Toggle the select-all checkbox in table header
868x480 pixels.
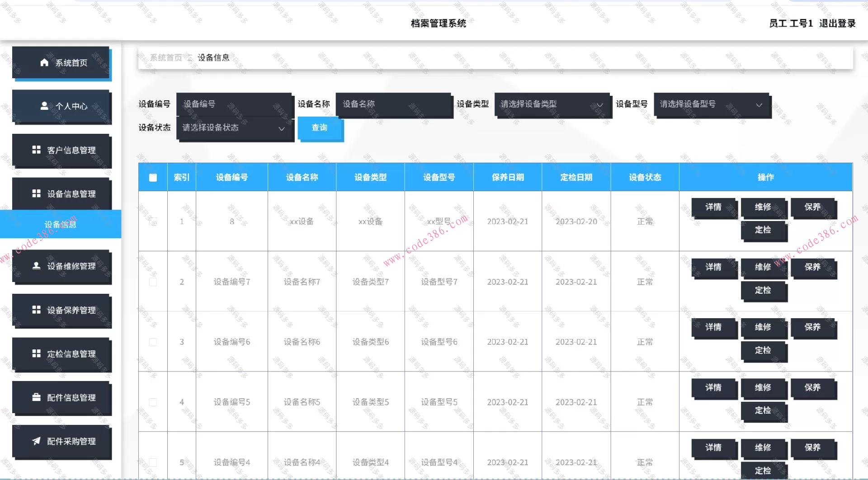point(153,177)
